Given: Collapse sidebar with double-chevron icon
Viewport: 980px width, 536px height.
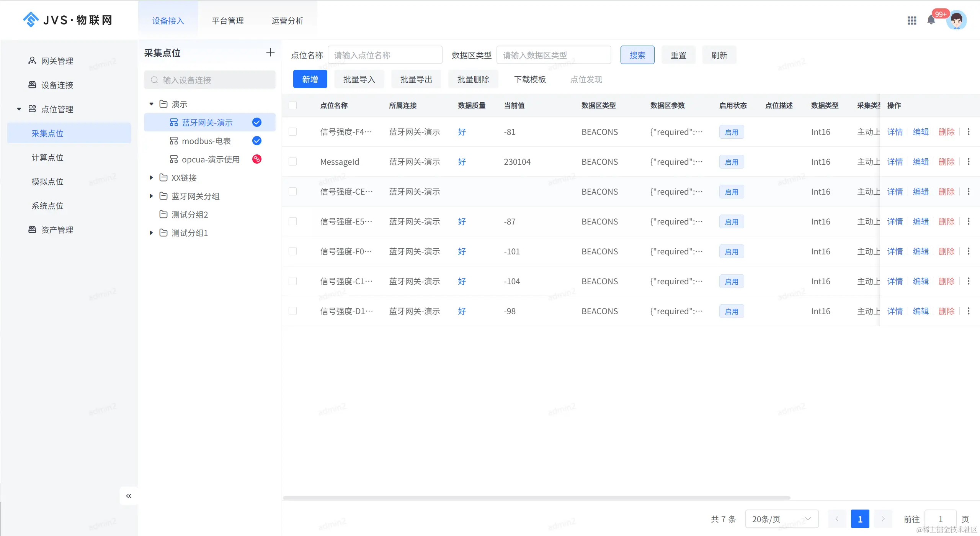Looking at the screenshot, I should (x=129, y=496).
